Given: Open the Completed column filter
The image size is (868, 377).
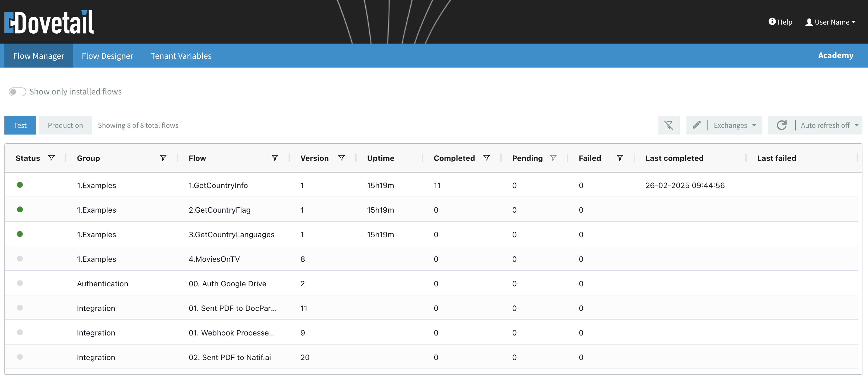Looking at the screenshot, I should (x=487, y=158).
